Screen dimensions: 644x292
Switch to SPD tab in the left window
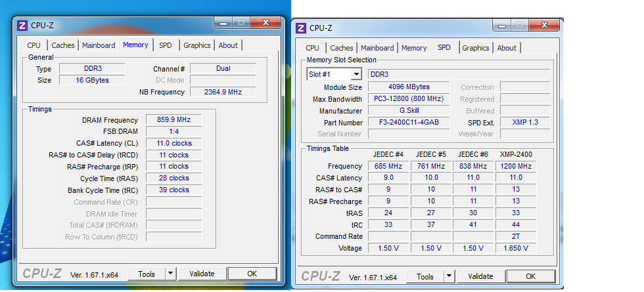pos(166,45)
